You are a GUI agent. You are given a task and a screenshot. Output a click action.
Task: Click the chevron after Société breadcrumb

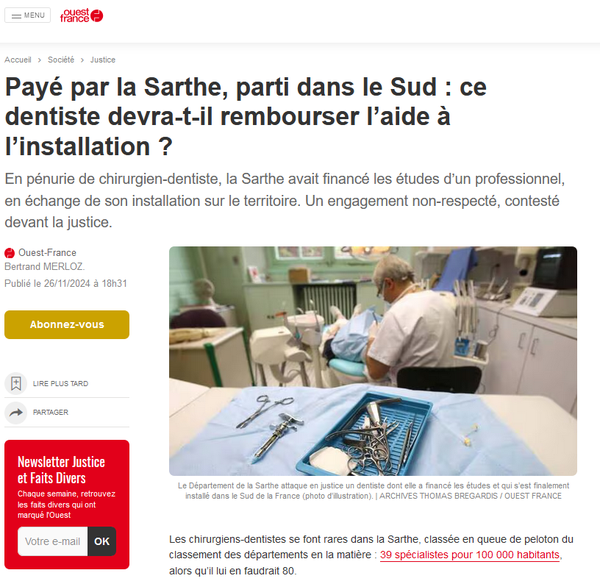point(82,60)
